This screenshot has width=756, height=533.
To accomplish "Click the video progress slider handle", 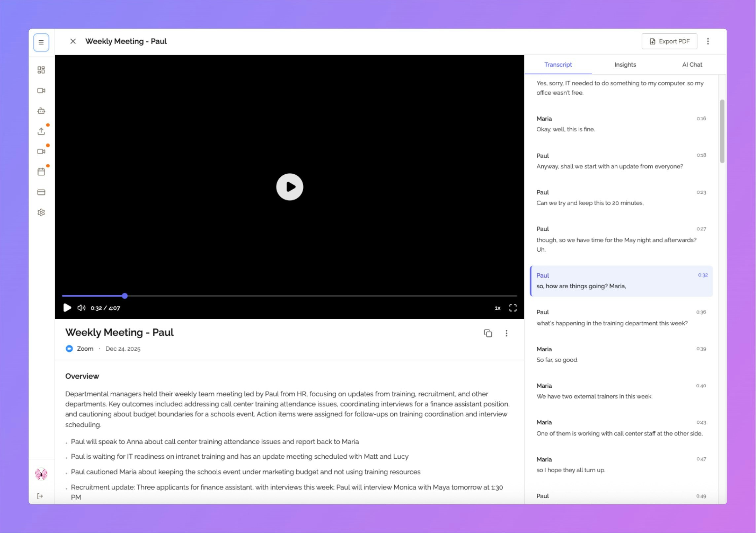I will pos(125,296).
